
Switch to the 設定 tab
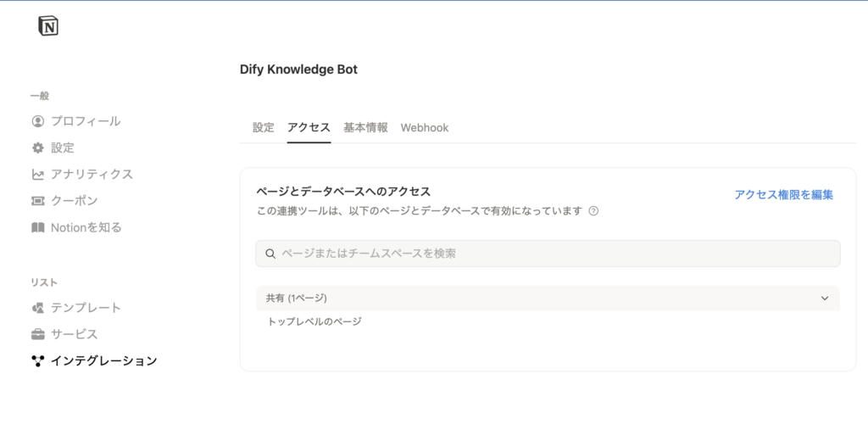pyautogui.click(x=264, y=128)
